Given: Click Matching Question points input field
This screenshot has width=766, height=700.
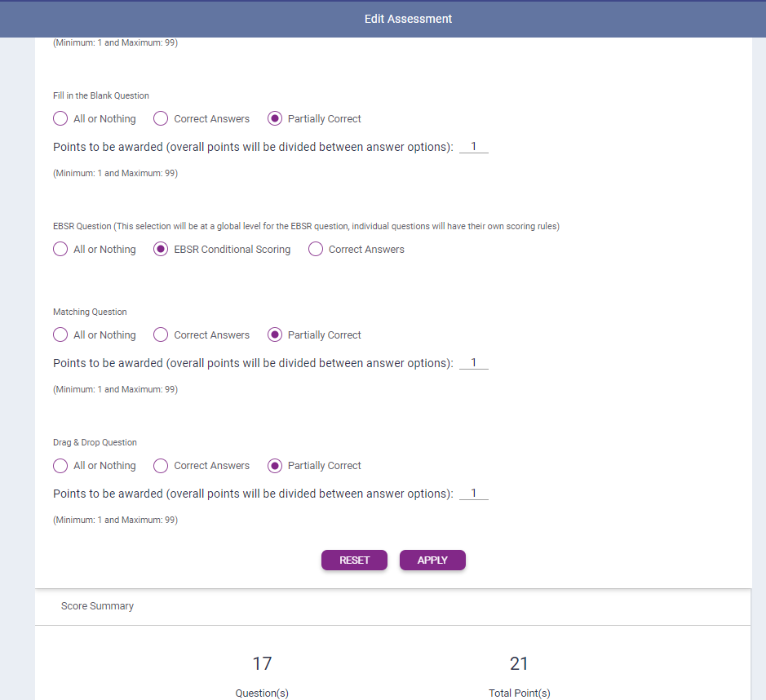Looking at the screenshot, I should 473,363.
